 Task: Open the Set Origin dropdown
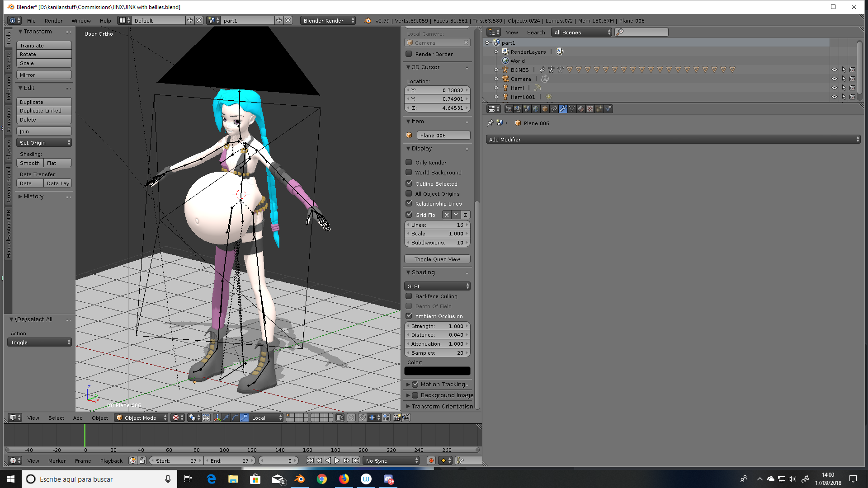click(44, 142)
